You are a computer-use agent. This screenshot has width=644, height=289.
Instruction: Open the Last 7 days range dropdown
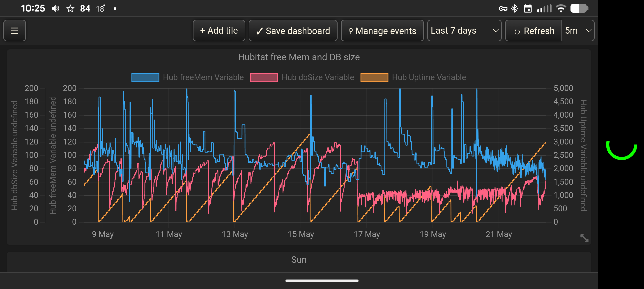(464, 30)
